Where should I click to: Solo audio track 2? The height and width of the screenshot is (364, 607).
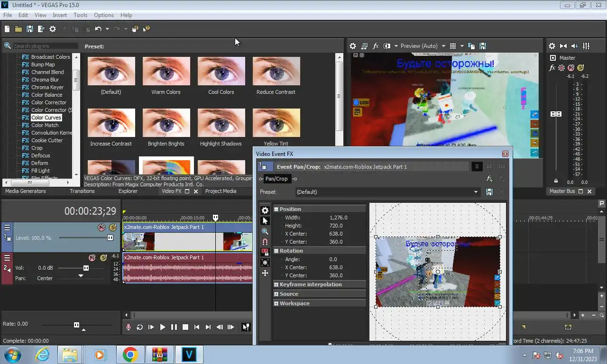pos(103,258)
